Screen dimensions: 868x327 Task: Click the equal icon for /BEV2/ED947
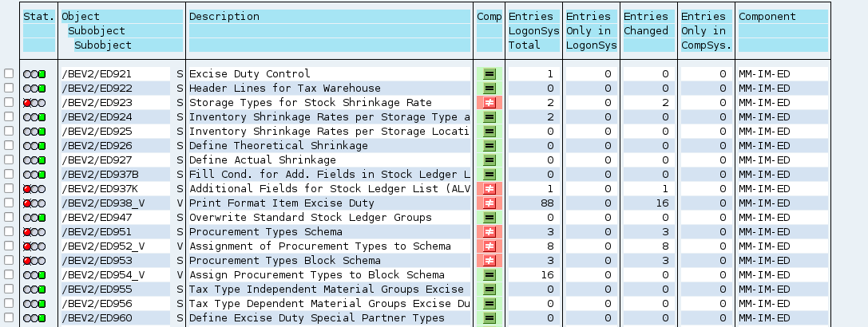coord(489,218)
